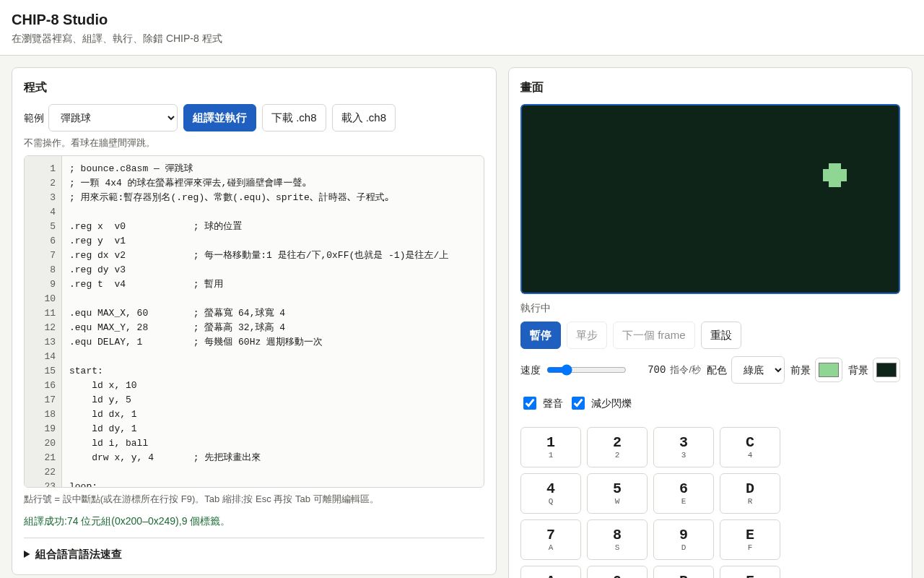Reset the emulator with 重設
Image resolution: width=924 pixels, height=578 pixels.
click(721, 335)
